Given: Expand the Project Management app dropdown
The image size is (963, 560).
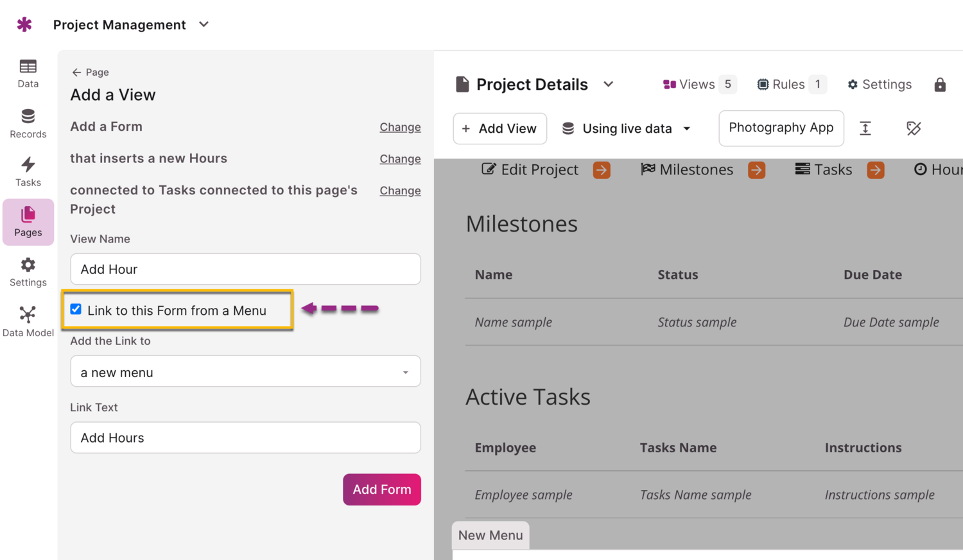Looking at the screenshot, I should [204, 24].
